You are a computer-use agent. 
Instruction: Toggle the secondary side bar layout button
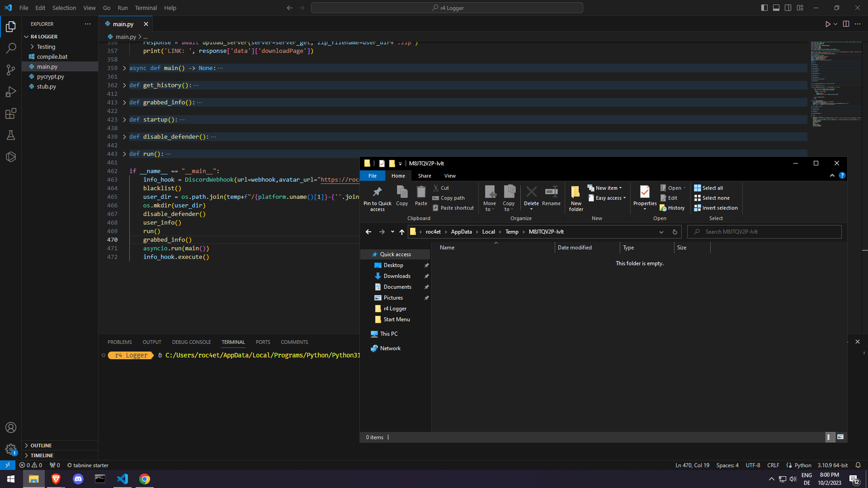click(x=788, y=8)
